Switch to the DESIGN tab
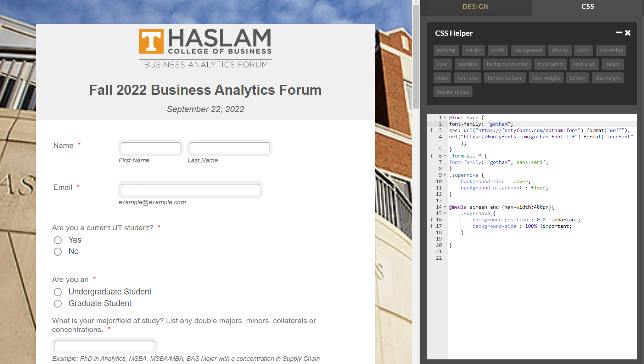Screen dimensions: 644x364 click(475, 7)
